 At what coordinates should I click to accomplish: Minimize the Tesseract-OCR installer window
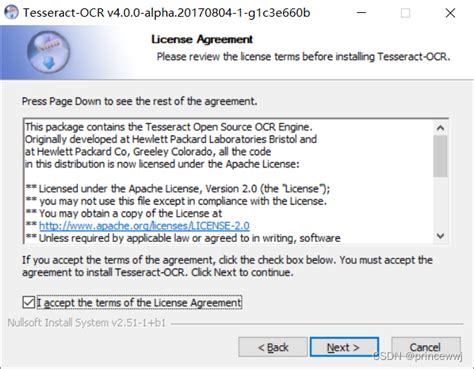(361, 13)
